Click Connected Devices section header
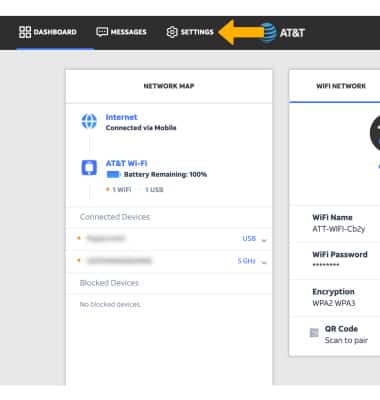 point(115,217)
